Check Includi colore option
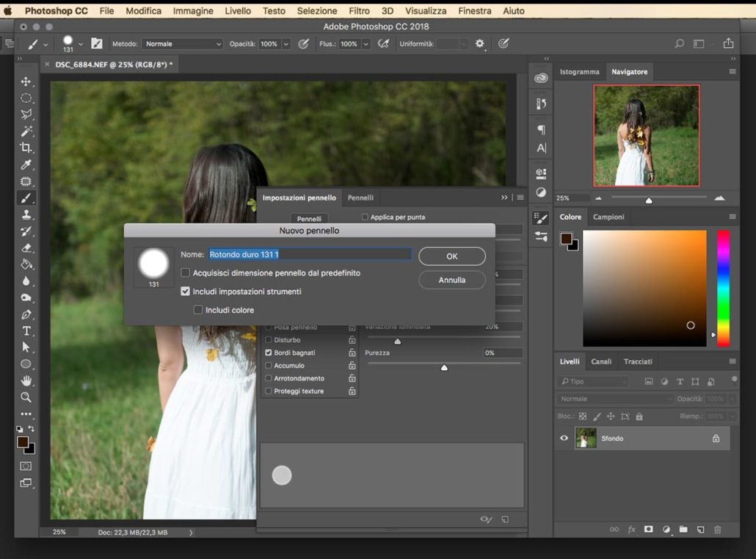The width and height of the screenshot is (756, 559). click(197, 309)
